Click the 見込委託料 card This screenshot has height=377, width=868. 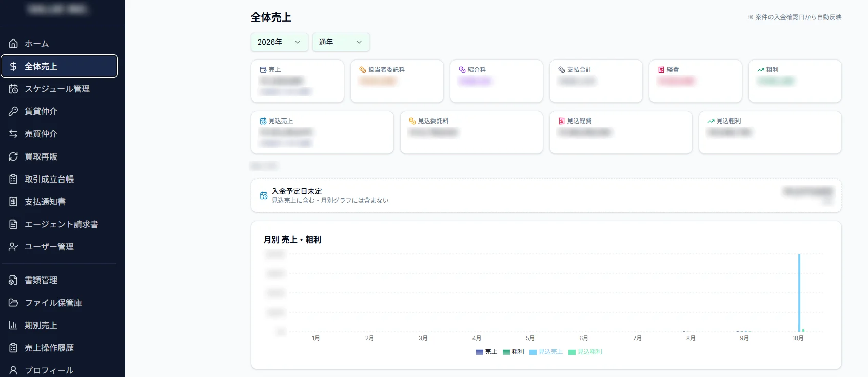click(471, 132)
